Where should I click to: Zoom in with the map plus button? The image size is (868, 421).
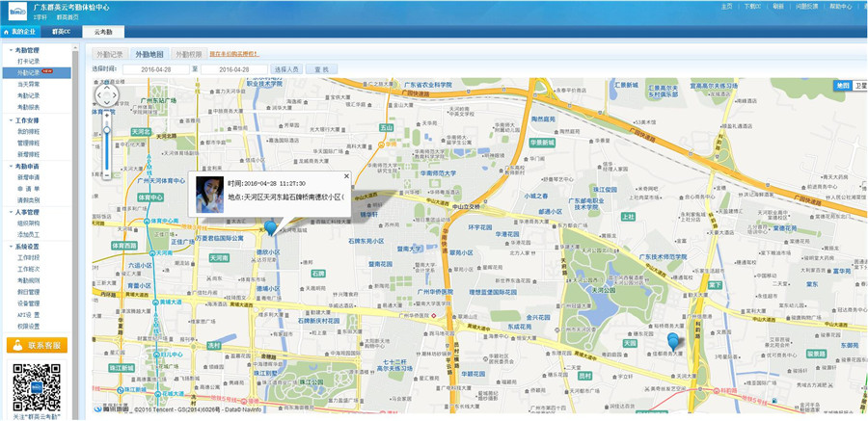tap(107, 115)
